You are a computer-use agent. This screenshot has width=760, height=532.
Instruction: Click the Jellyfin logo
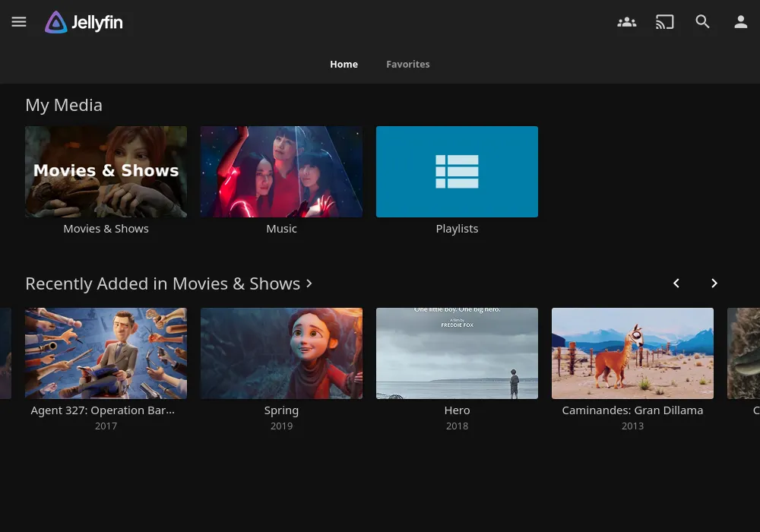coord(84,23)
